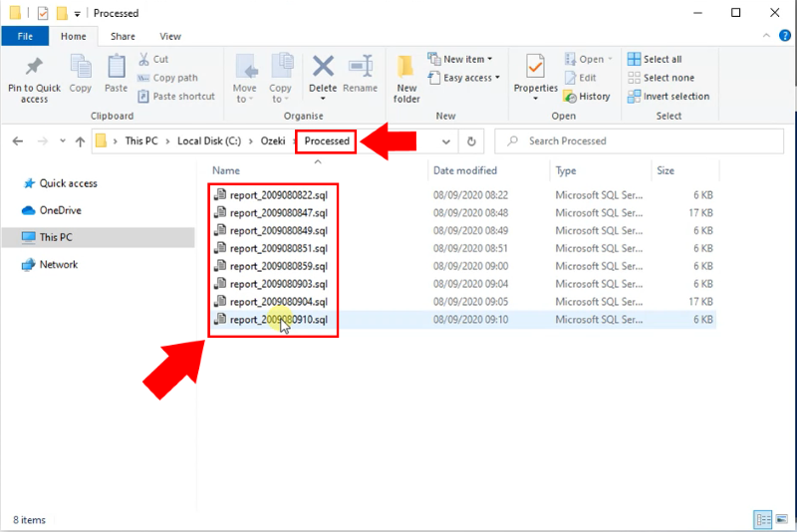Open address bar history dropdown
Screen dimensions: 797x532
445,141
